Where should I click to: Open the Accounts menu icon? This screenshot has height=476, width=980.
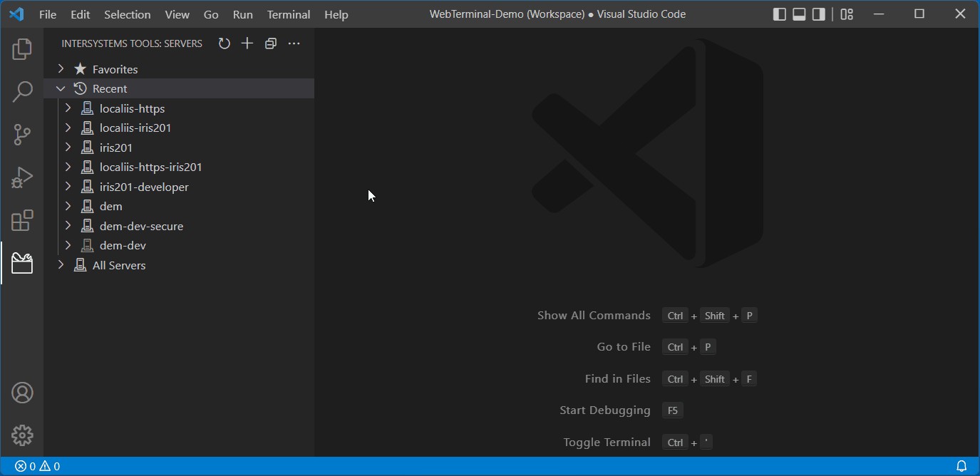point(22,393)
